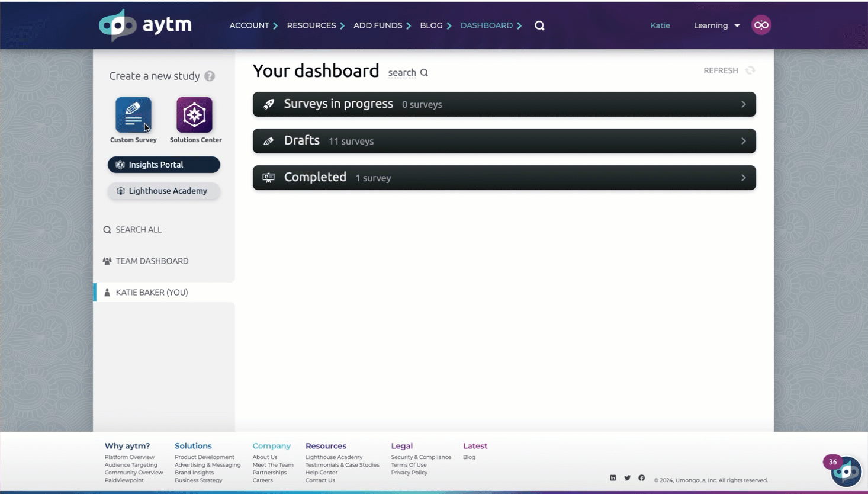Select KATIE BAKER (YOU) in sidebar
The height and width of the screenshot is (494, 868).
[152, 293]
